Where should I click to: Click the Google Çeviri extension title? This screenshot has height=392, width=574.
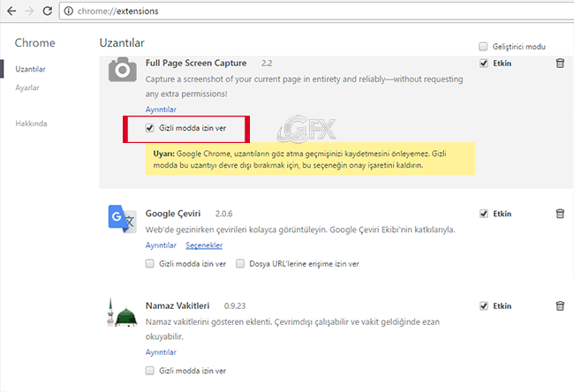(x=173, y=214)
